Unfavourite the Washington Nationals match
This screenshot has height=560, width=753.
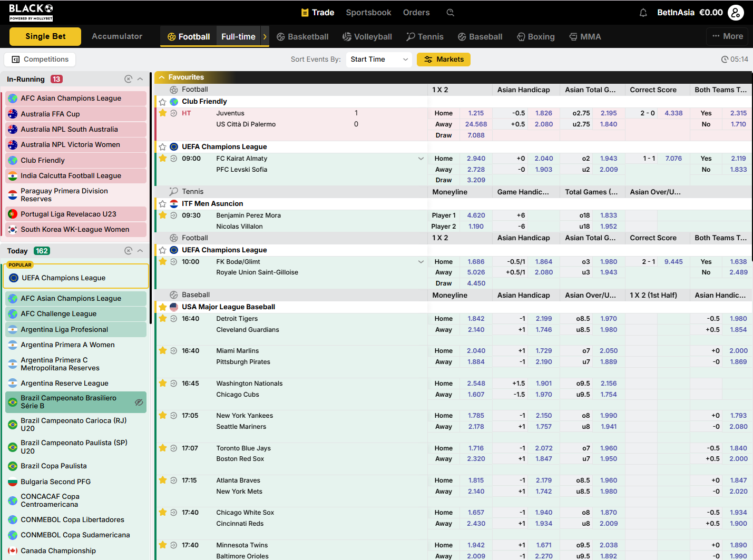163,383
